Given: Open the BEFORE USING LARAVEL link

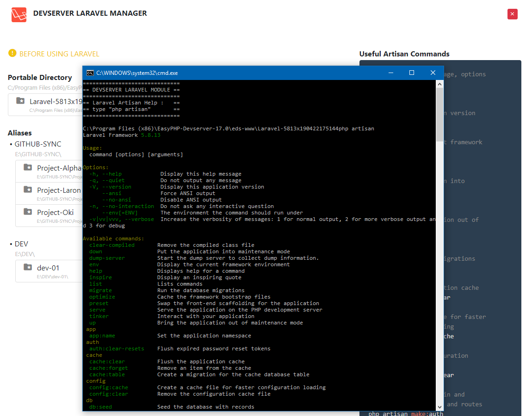Looking at the screenshot, I should (x=59, y=54).
